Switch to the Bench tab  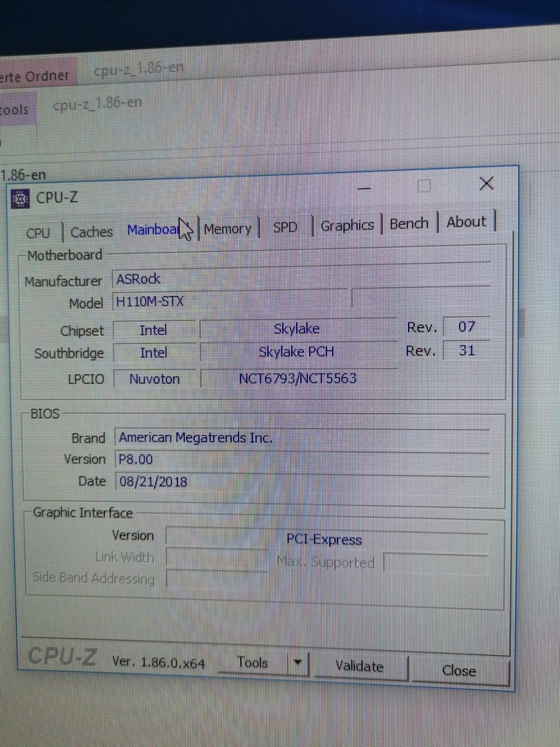coord(409,224)
